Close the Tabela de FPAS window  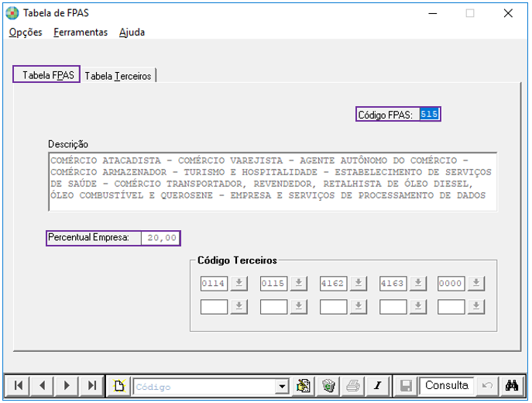click(x=508, y=13)
